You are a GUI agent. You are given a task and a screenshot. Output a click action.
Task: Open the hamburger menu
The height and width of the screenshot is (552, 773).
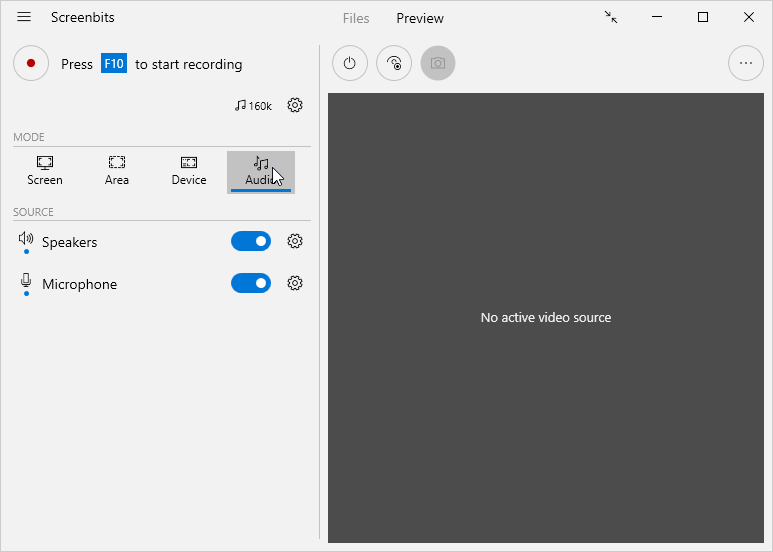24,17
